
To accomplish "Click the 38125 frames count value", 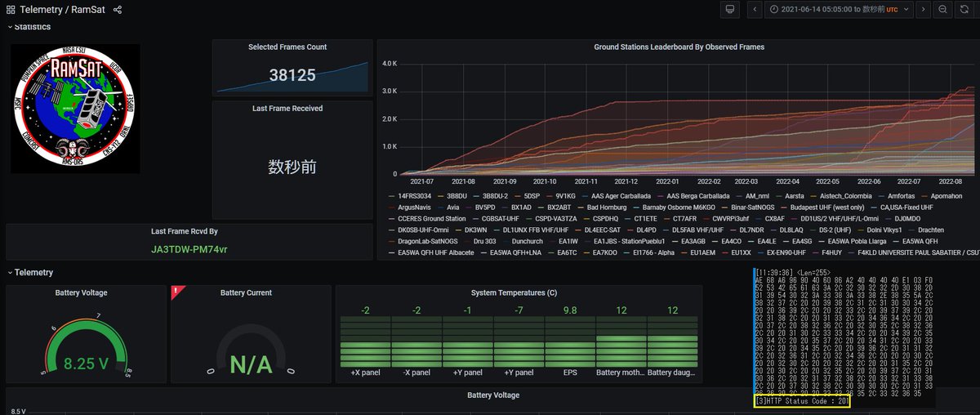I will click(292, 75).
